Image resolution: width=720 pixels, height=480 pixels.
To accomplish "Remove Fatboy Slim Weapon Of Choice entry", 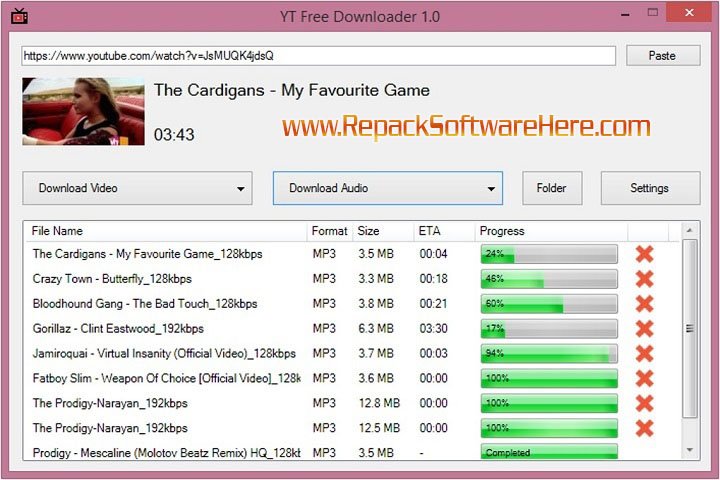I will coord(645,378).
